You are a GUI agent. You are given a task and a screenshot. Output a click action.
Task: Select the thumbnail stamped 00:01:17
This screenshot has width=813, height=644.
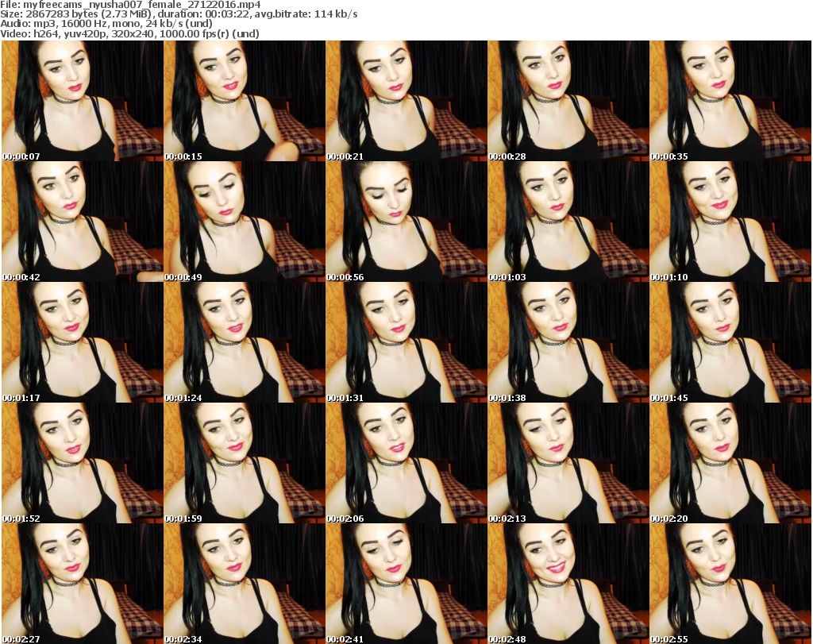[83, 342]
